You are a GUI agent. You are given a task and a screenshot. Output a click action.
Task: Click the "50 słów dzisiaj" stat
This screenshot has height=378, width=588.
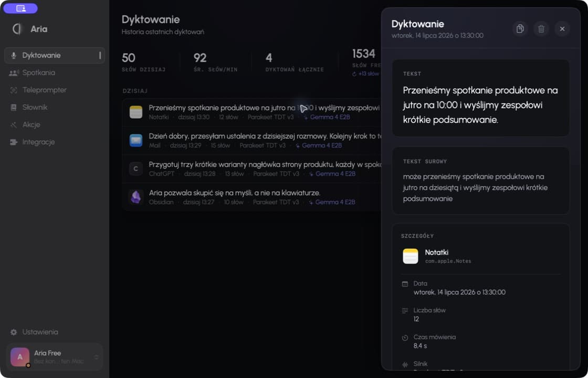(144, 62)
